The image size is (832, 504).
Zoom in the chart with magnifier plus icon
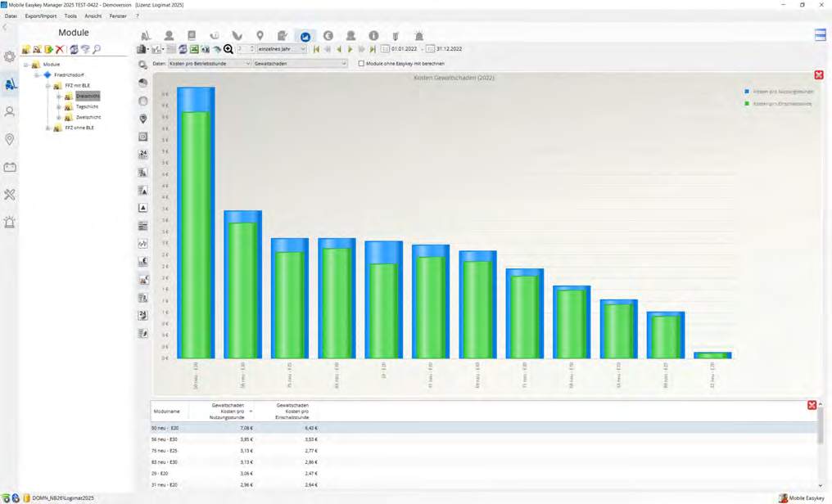(x=228, y=49)
